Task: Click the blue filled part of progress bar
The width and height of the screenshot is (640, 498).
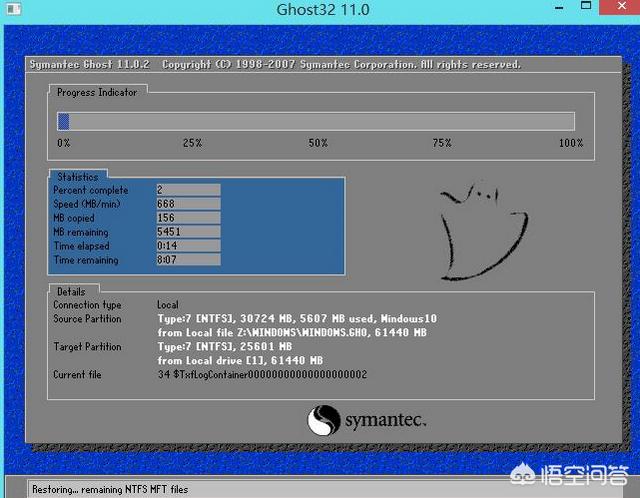Action: (x=63, y=121)
